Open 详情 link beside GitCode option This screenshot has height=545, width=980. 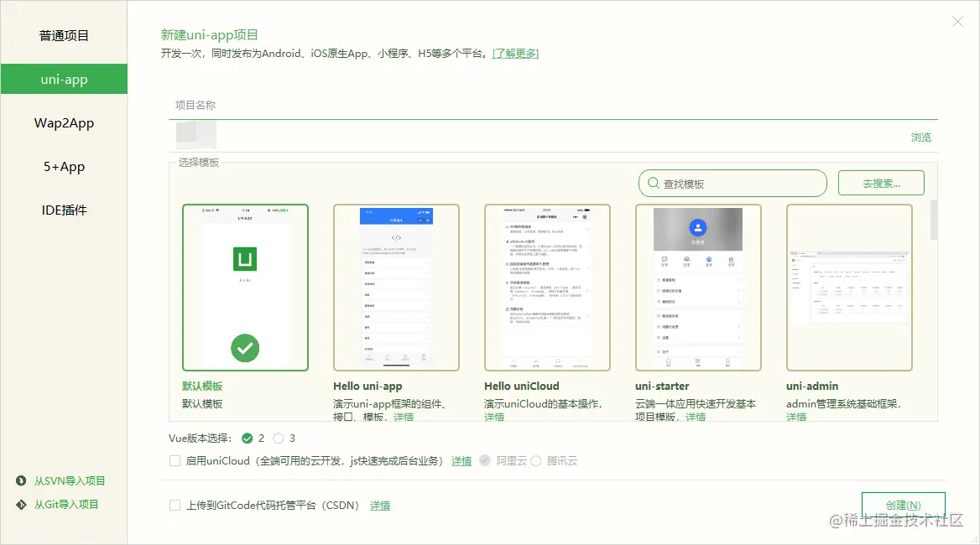pyautogui.click(x=380, y=505)
